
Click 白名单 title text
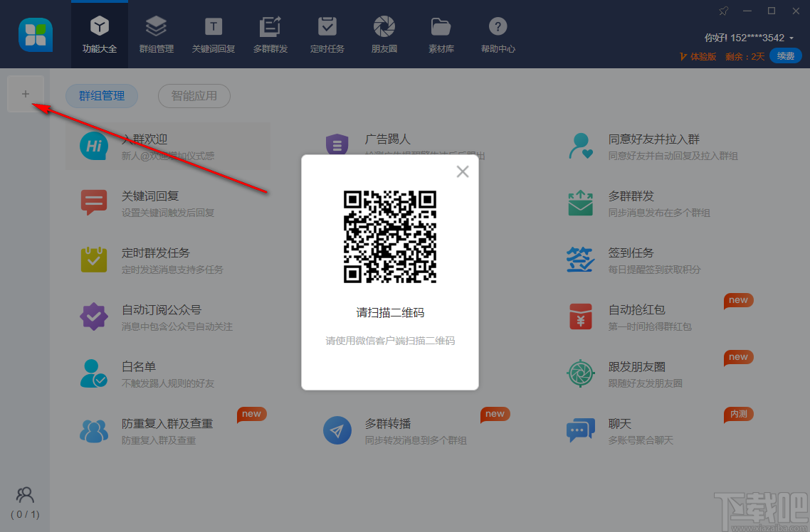point(139,367)
